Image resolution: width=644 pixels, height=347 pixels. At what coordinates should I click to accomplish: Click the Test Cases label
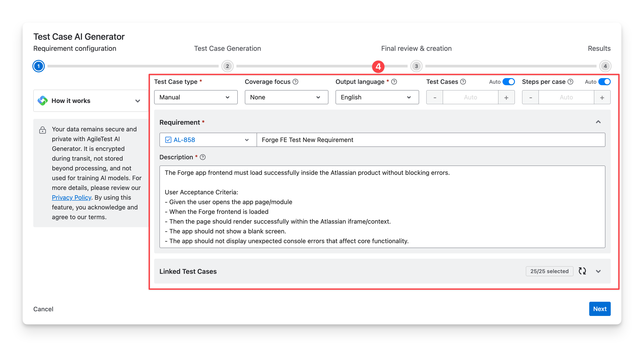pyautogui.click(x=442, y=82)
